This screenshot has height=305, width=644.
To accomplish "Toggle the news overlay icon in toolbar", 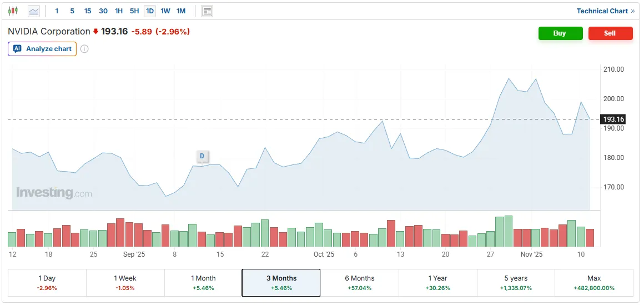I will tap(207, 11).
